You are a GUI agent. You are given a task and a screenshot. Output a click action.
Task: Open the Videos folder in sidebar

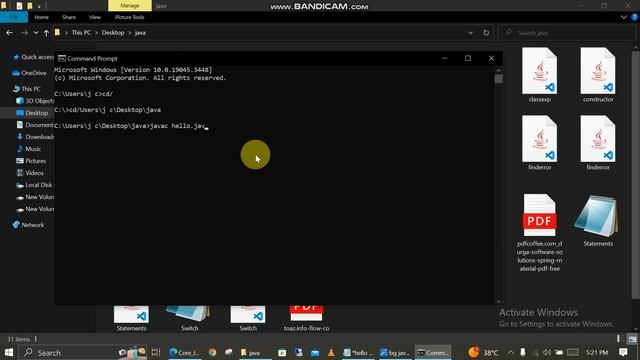[x=30, y=173]
